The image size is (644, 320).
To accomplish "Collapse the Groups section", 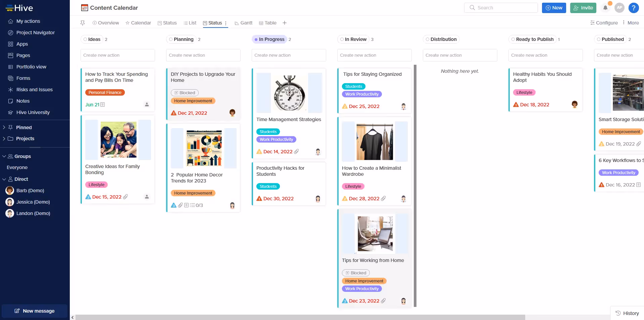I will click(4, 156).
